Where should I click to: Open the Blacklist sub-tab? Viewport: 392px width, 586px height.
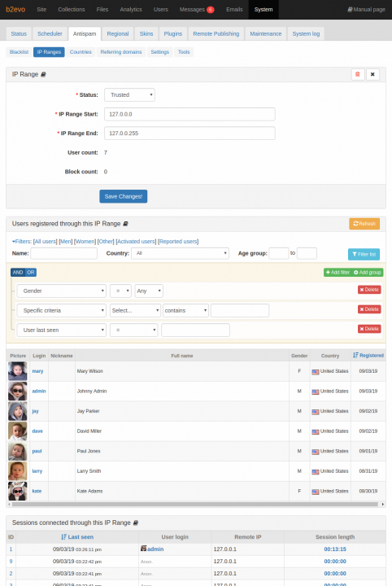19,52
